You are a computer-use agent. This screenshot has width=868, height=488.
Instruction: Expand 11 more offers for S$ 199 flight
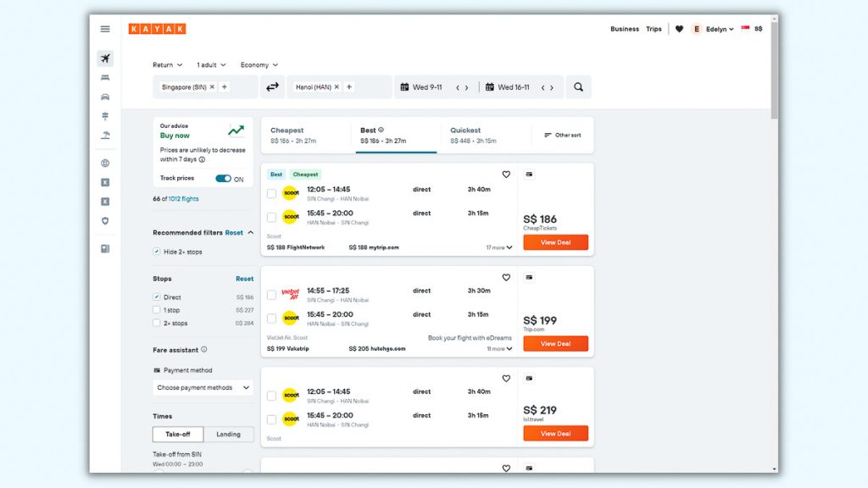[499, 348]
